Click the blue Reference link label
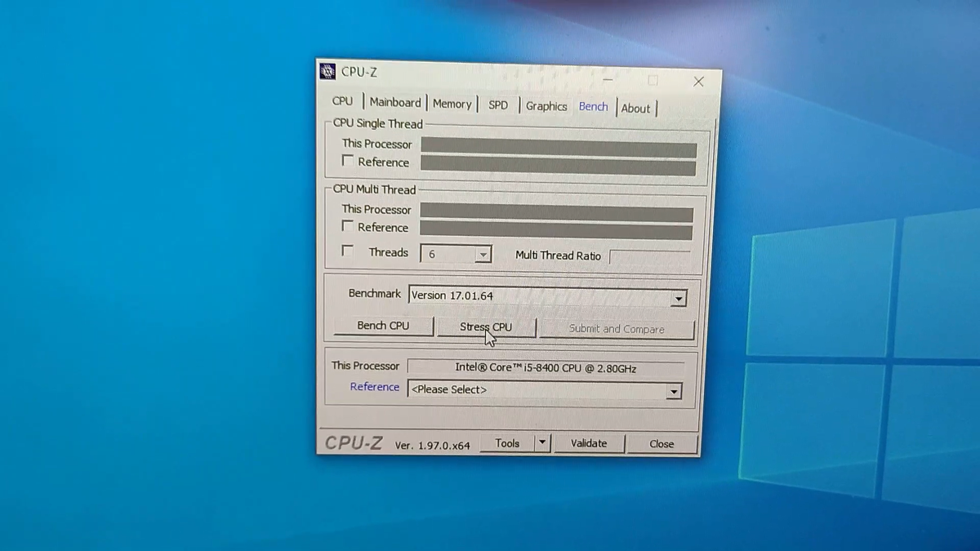 (375, 387)
